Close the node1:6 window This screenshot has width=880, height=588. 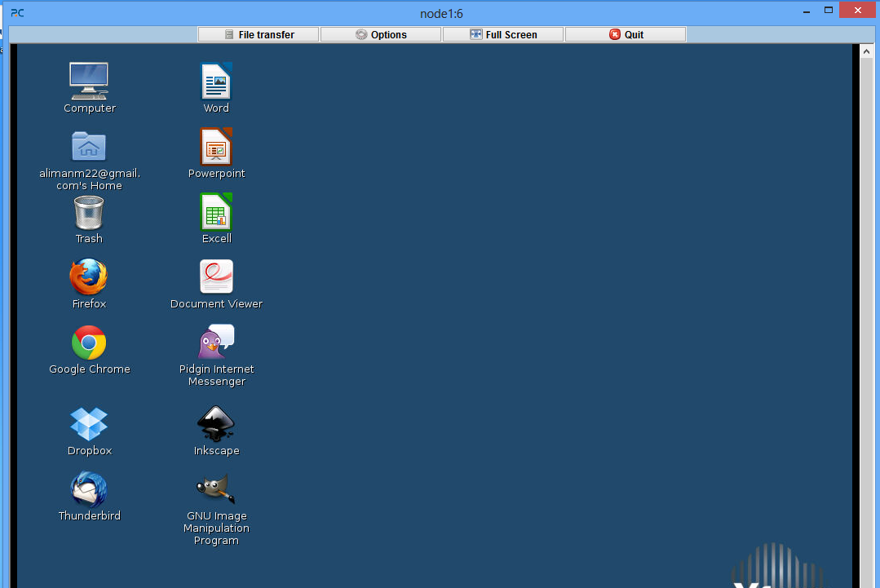click(857, 10)
